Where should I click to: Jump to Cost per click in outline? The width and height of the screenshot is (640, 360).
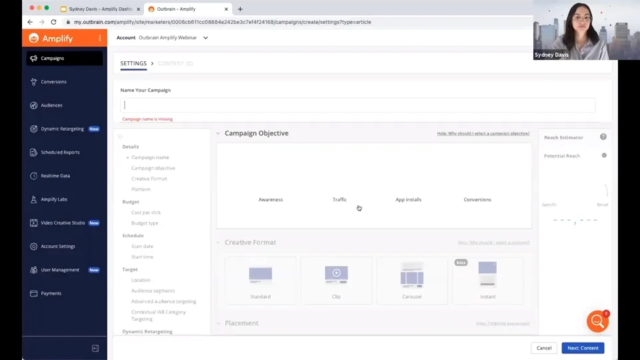click(x=146, y=213)
